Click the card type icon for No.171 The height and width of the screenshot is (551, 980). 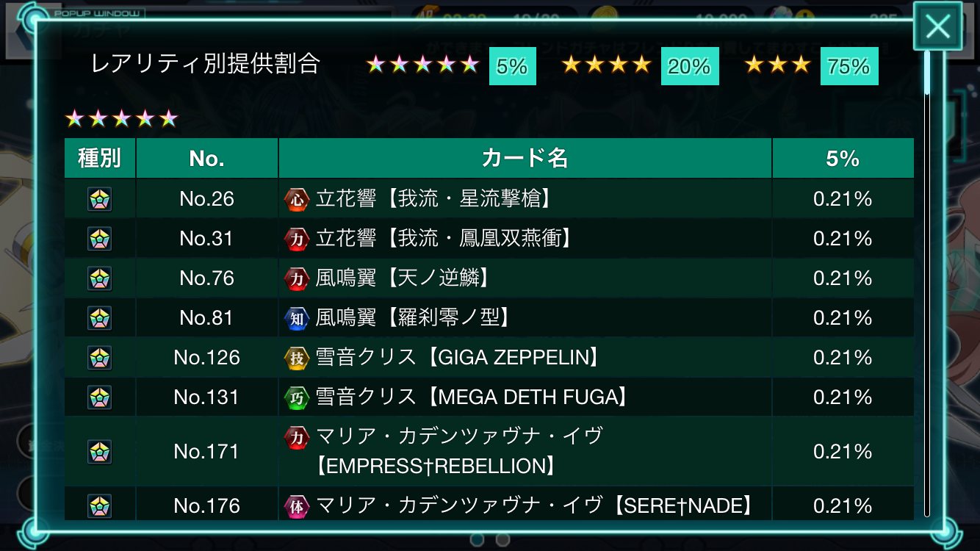coord(100,451)
